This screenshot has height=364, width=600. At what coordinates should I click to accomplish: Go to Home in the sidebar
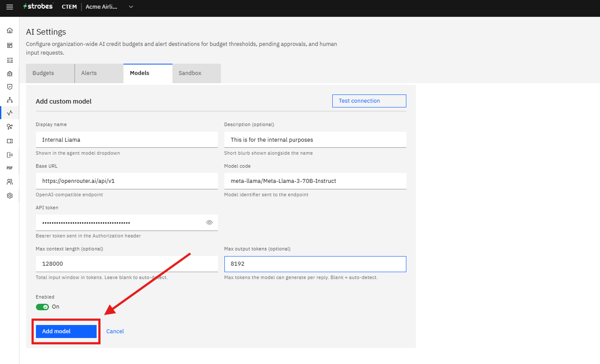(10, 30)
